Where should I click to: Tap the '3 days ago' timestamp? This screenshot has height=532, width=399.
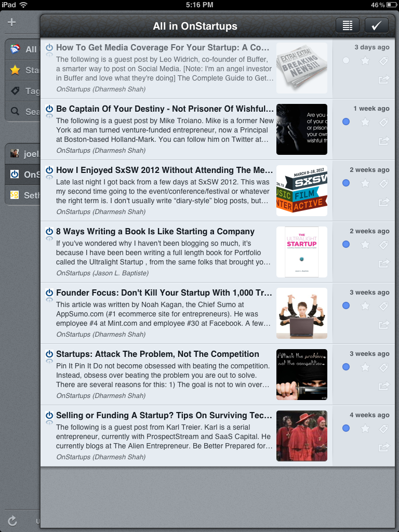[x=372, y=47]
